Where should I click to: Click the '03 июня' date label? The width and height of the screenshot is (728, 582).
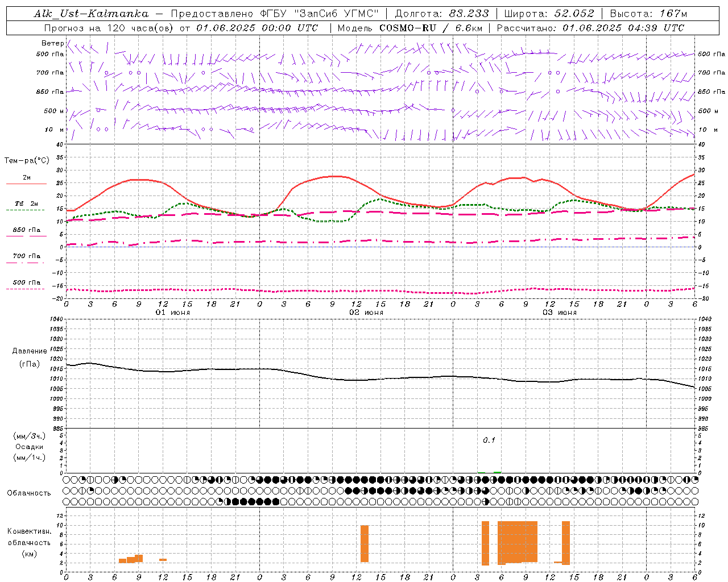click(x=560, y=313)
